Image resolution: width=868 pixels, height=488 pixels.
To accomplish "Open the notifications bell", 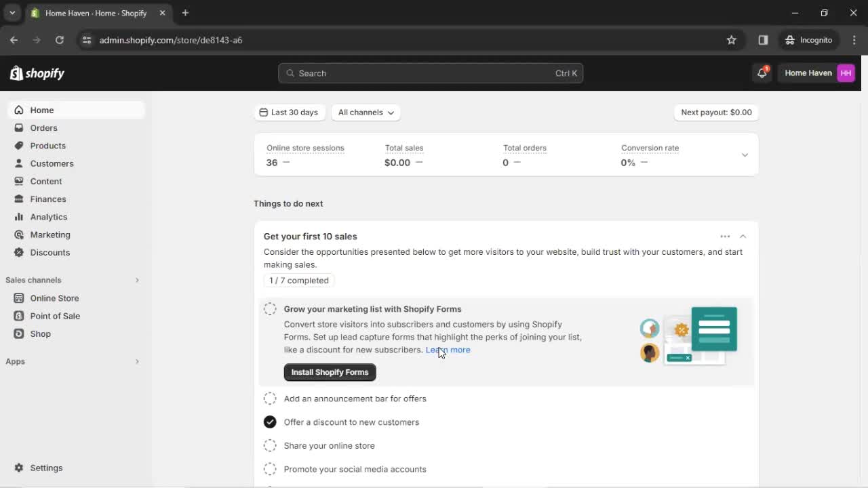I will coord(762,73).
